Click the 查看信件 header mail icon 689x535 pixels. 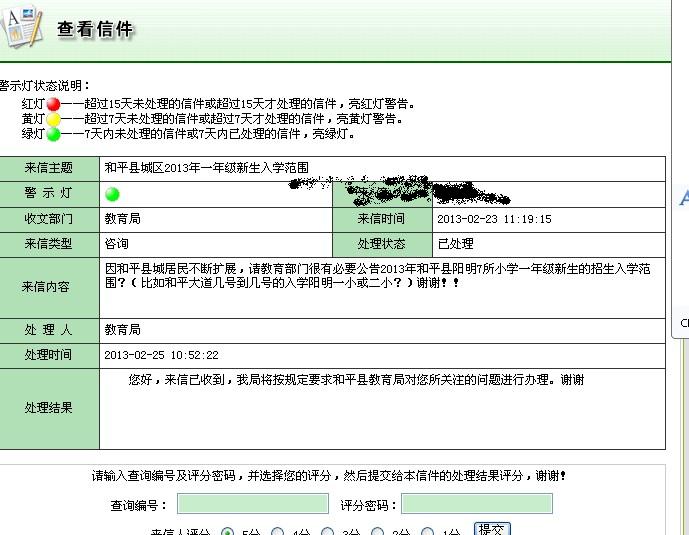[22, 26]
